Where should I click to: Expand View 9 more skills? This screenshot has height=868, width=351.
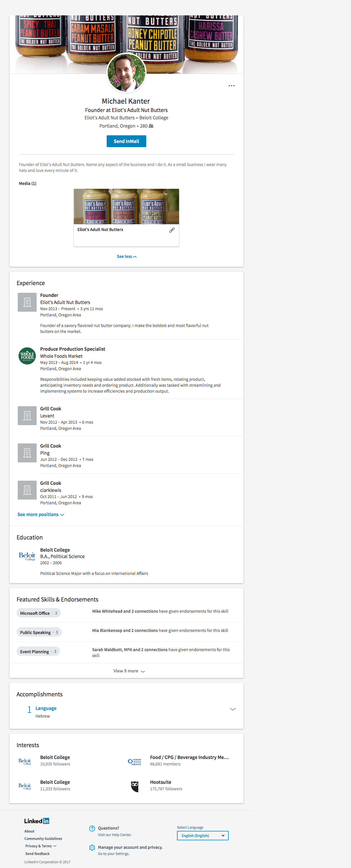pyautogui.click(x=129, y=671)
